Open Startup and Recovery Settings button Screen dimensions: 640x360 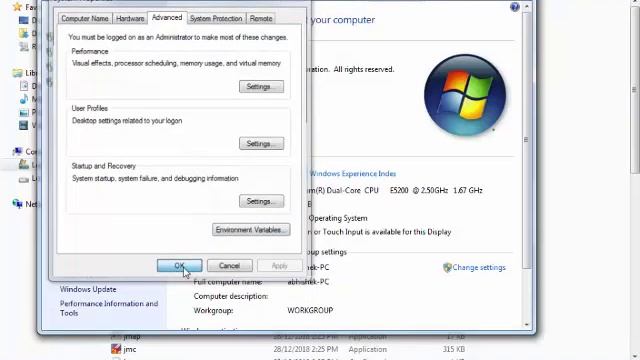261,201
